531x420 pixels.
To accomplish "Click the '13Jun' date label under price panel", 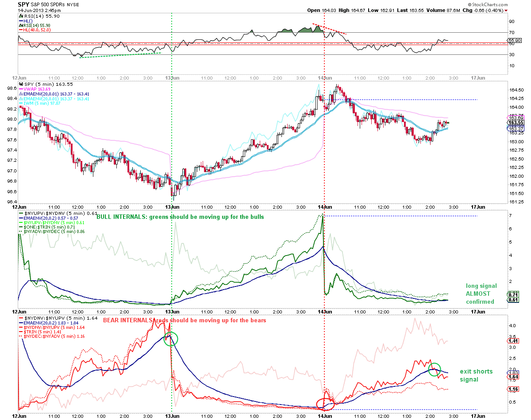I will (172, 206).
